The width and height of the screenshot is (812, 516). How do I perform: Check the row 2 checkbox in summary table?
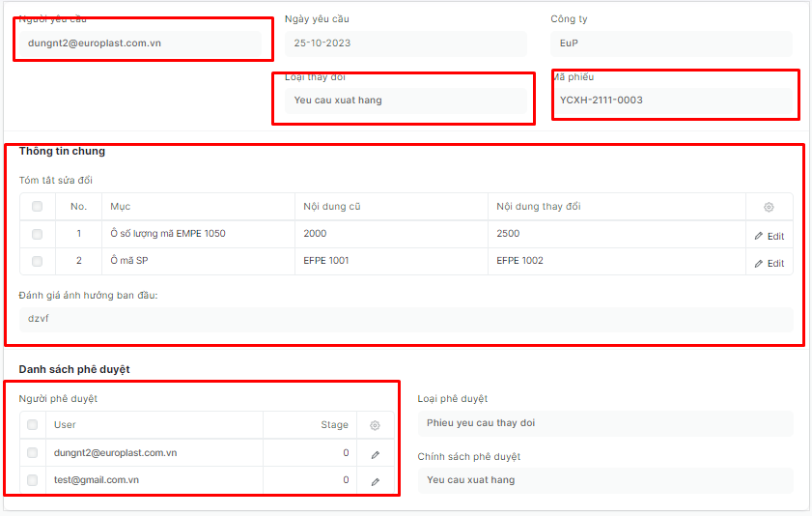pos(38,261)
